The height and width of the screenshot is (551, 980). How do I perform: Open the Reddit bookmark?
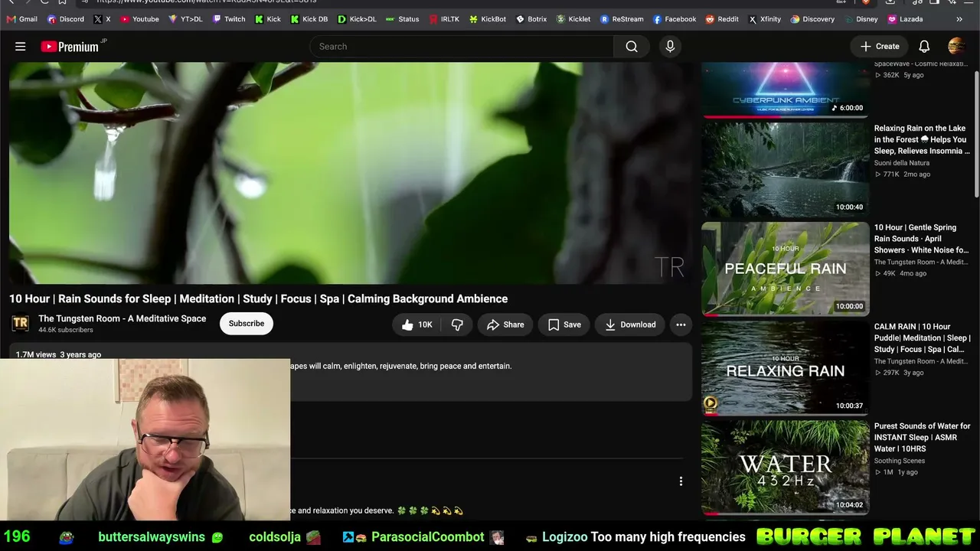point(722,19)
